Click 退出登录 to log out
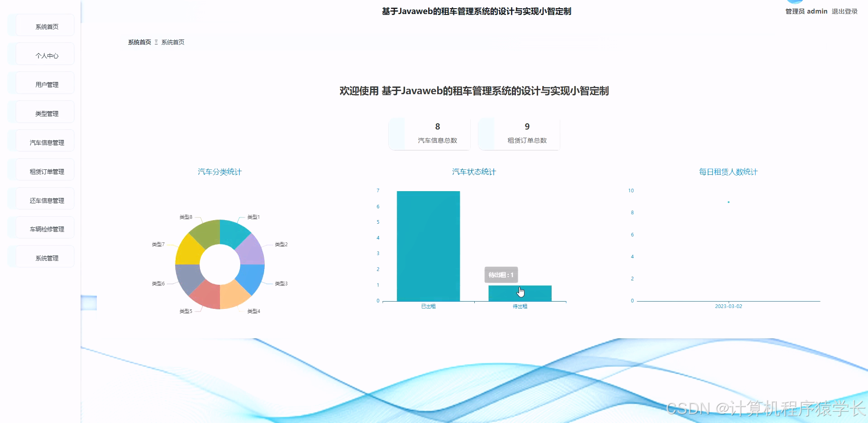The image size is (868, 423). coord(844,11)
